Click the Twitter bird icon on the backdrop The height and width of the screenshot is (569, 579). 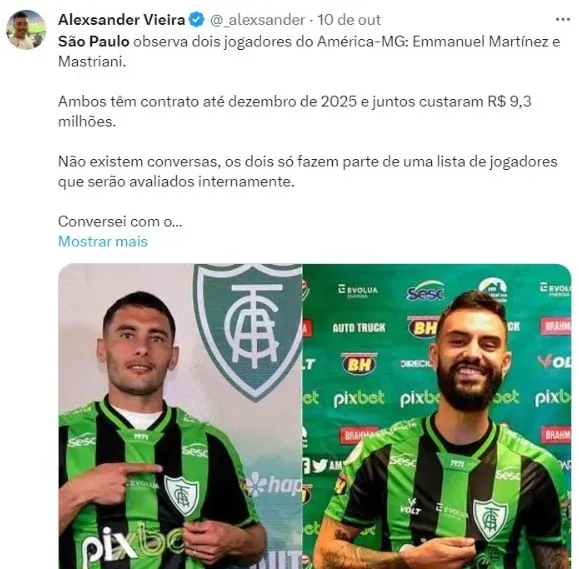[x=320, y=465]
